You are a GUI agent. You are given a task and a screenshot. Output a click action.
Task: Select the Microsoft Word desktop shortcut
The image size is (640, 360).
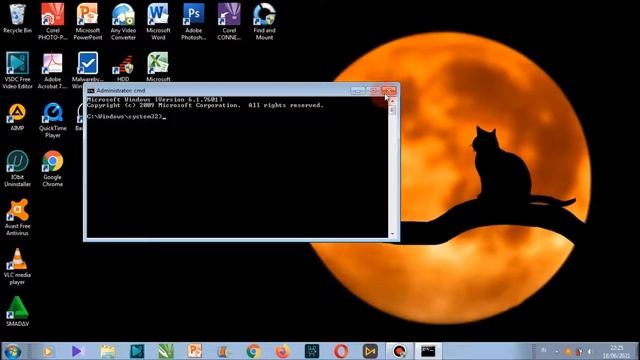tap(158, 21)
